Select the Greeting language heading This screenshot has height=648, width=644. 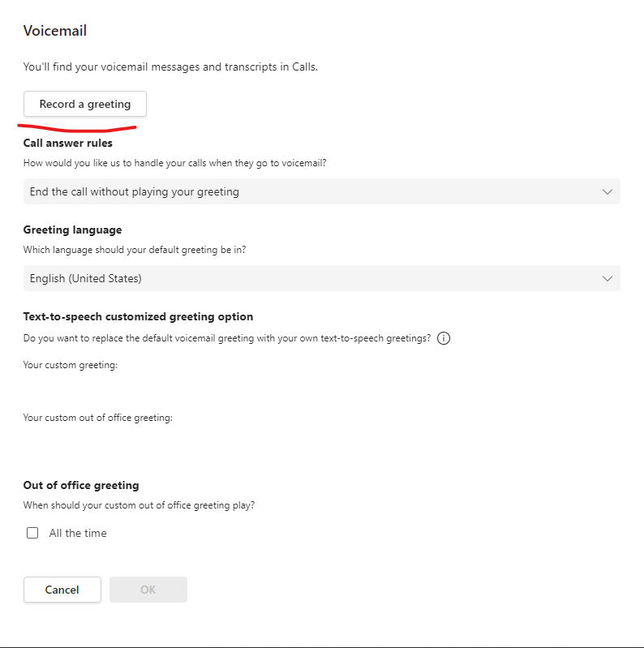click(x=73, y=230)
